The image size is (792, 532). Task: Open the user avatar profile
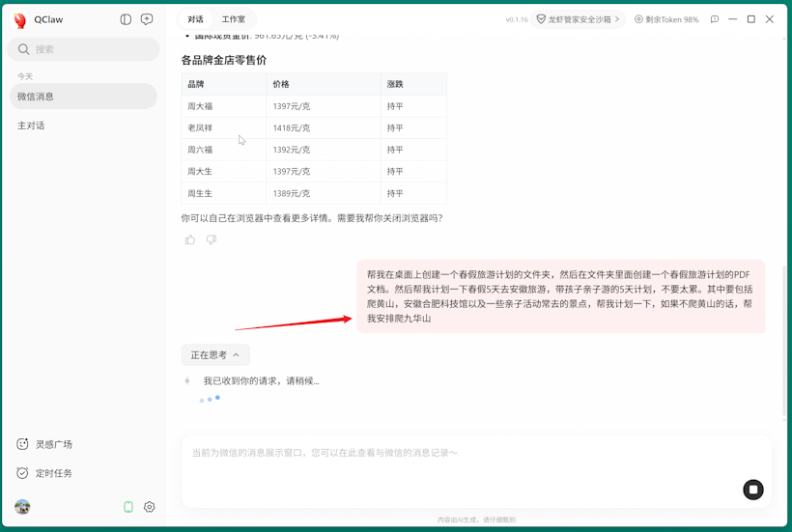click(22, 506)
